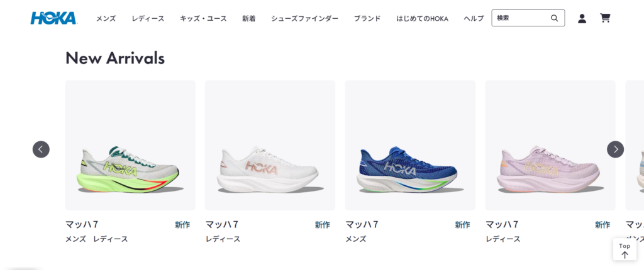Select the blue Mach 7 men's shoe
Image resolution: width=644 pixels, height=270 pixels.
pyautogui.click(x=410, y=145)
